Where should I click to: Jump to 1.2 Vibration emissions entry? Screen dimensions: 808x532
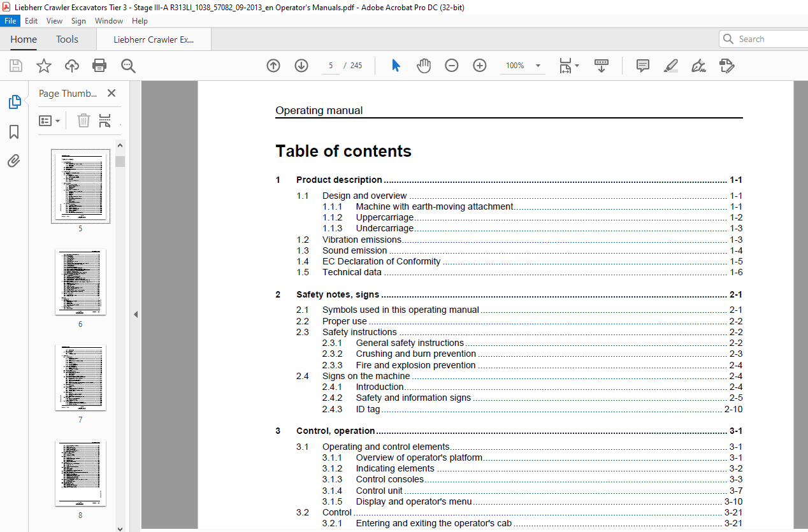[519, 240]
